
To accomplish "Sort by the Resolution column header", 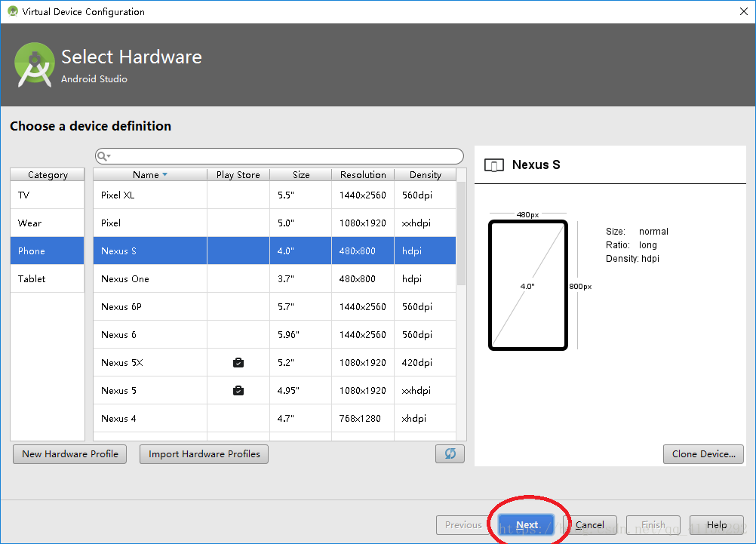I will coord(363,174).
